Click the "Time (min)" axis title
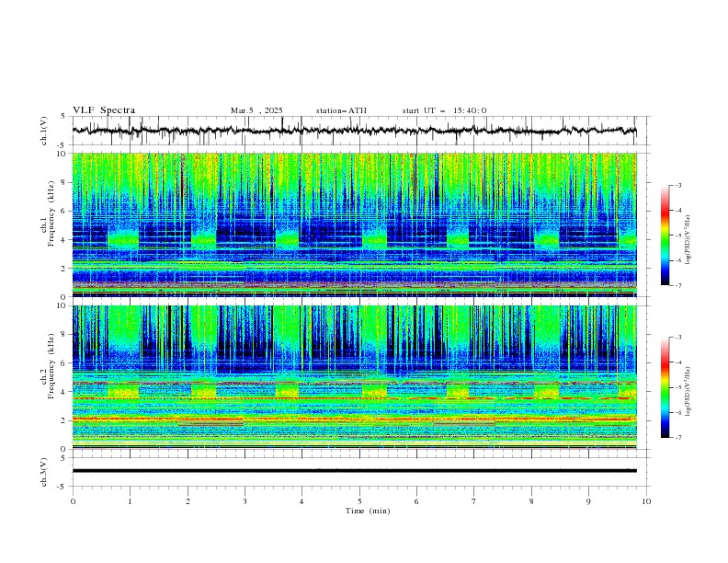728x563 pixels. click(368, 511)
